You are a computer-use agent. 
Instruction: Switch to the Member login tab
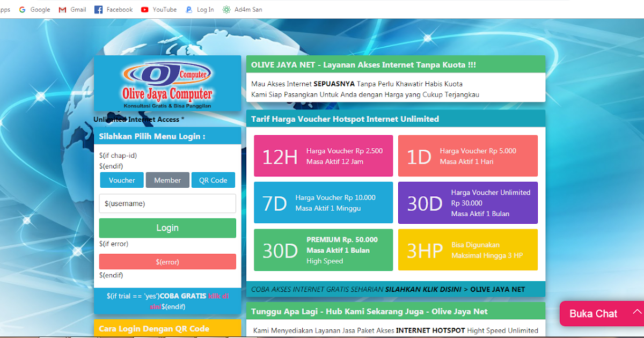(167, 180)
